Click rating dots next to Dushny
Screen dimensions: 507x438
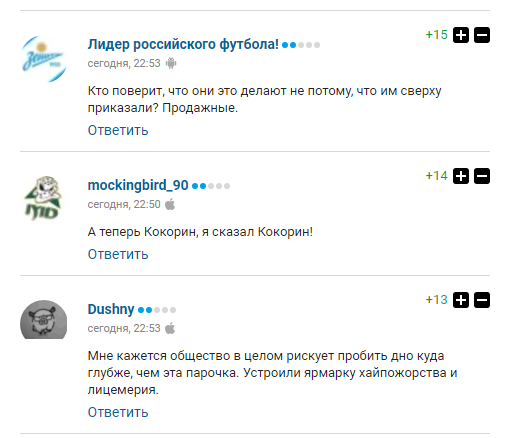click(x=157, y=310)
